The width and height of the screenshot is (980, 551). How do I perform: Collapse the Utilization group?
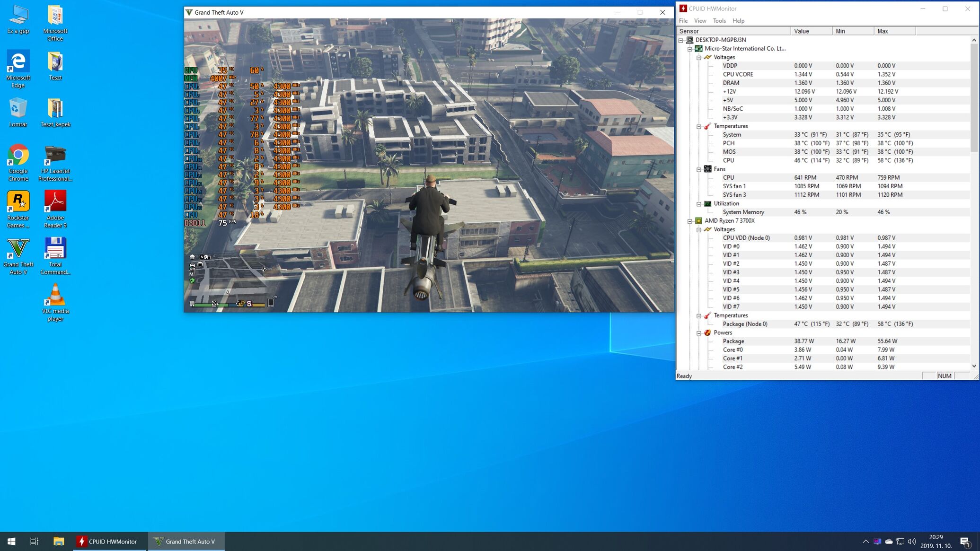699,204
